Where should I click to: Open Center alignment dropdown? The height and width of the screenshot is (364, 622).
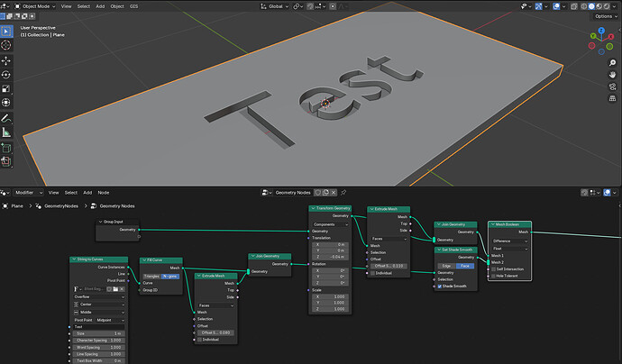(x=99, y=305)
